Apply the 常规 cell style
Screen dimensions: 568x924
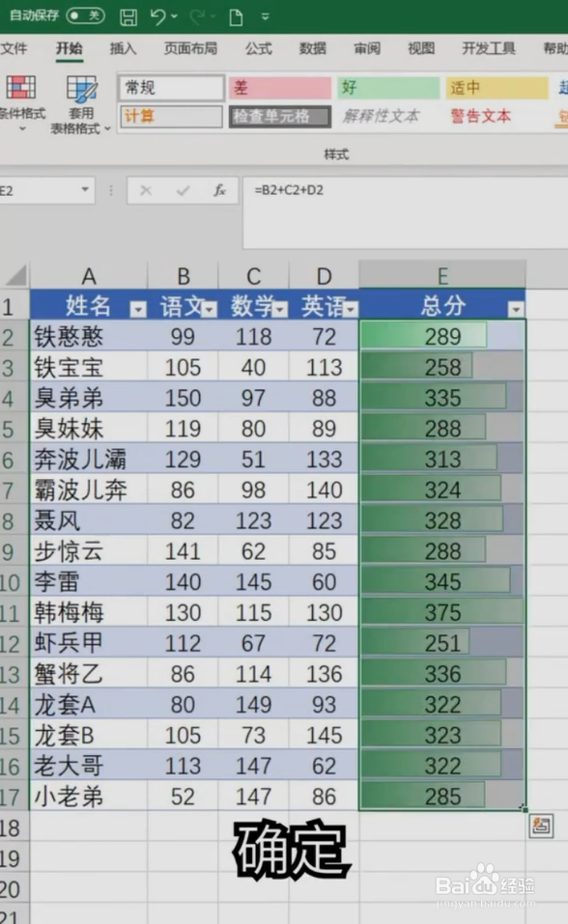pos(171,88)
